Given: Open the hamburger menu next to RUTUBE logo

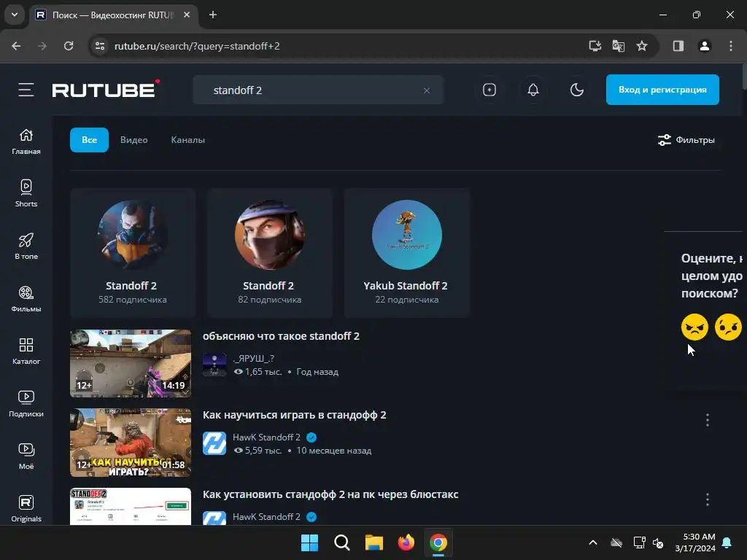Looking at the screenshot, I should tap(26, 90).
